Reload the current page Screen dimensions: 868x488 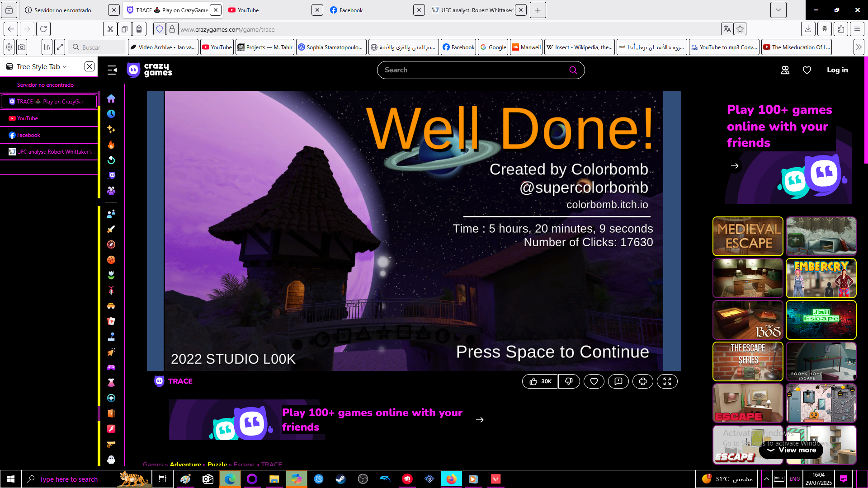coord(43,29)
